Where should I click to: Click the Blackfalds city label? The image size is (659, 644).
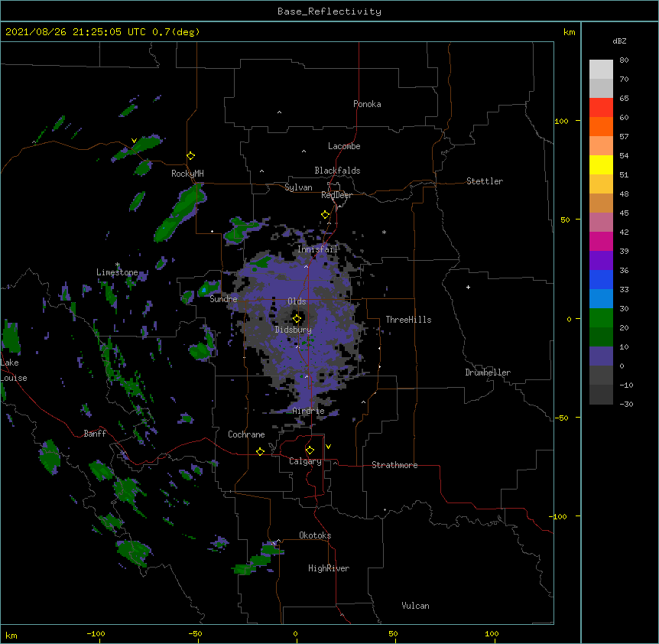(x=337, y=171)
